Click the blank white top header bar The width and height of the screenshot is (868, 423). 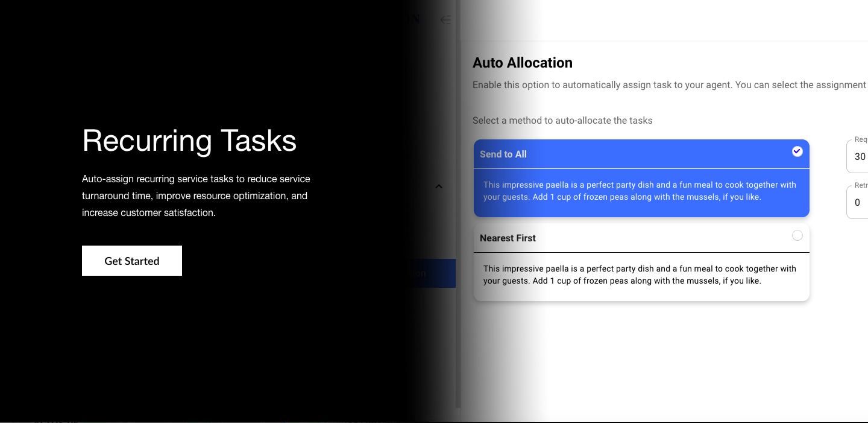[x=663, y=20]
